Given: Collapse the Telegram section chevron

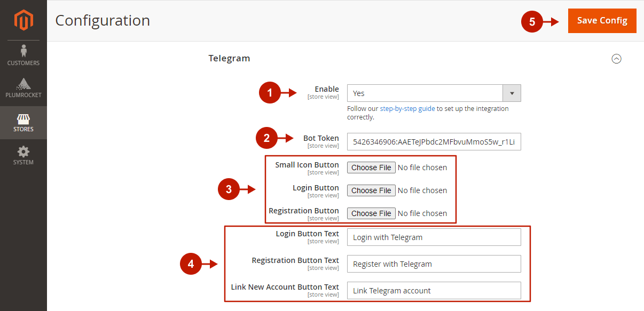Looking at the screenshot, I should tap(616, 59).
